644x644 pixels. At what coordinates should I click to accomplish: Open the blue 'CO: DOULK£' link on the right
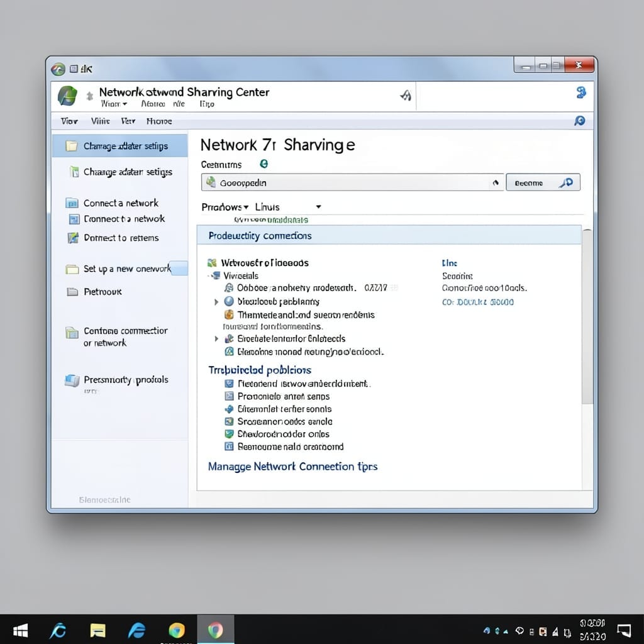pos(478,302)
